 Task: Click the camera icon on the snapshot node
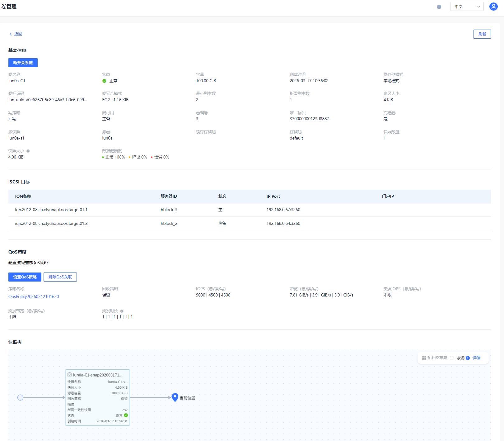pos(70,375)
